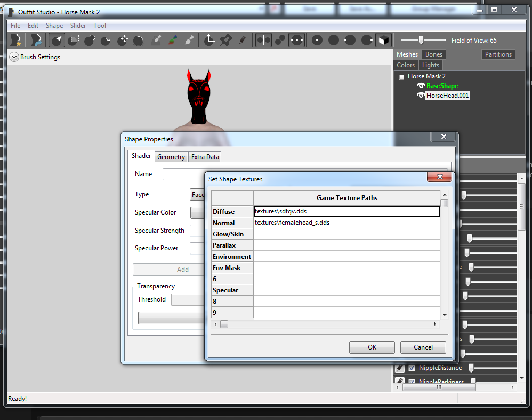Screen dimensions: 532x420
Task: Click OK in Set Shape Textures
Action: click(372, 347)
